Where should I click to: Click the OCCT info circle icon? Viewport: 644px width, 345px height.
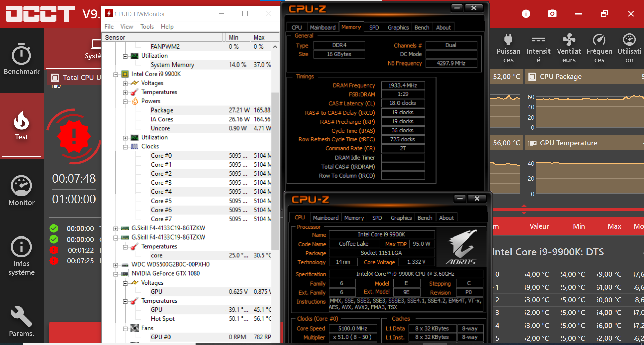coord(526,14)
